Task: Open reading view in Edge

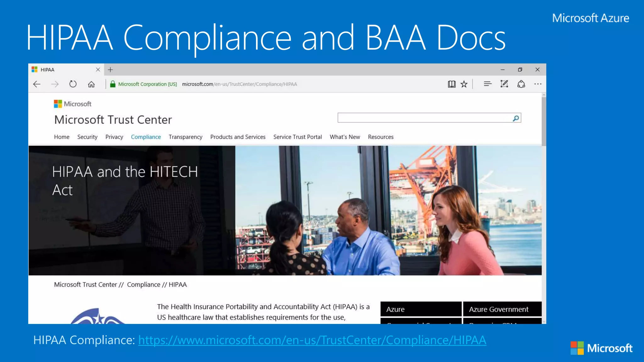Action: click(452, 84)
